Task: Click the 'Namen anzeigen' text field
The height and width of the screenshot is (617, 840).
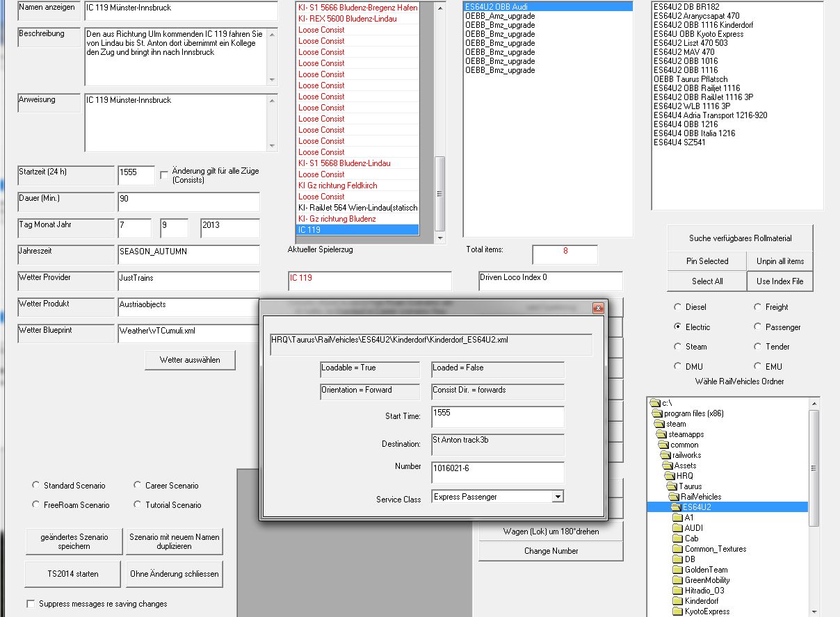Action: [181, 11]
